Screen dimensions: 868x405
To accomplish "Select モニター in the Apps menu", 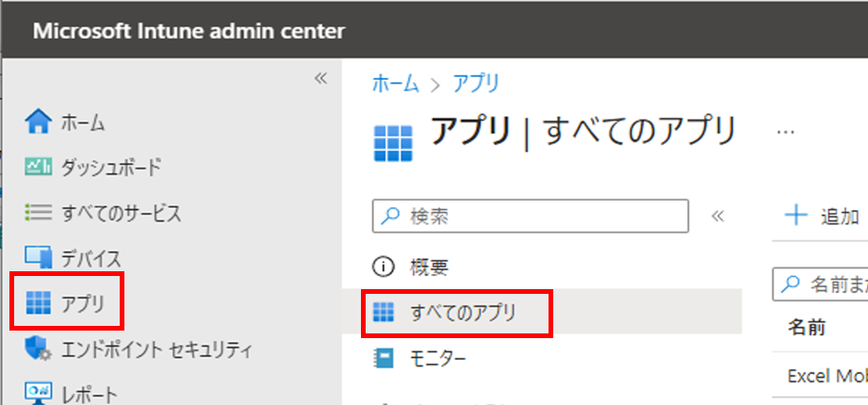I will [x=438, y=359].
